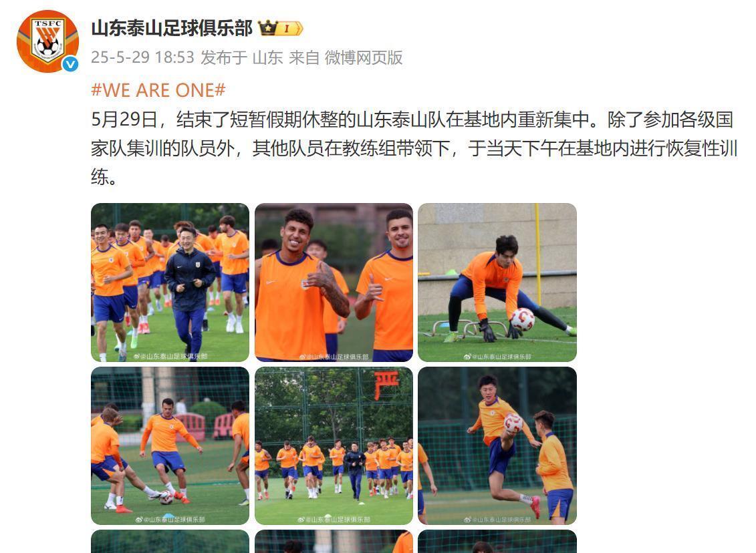756x553 pixels.
Task: Open the 山东泰山足球俱乐部 profile name
Action: click(172, 29)
